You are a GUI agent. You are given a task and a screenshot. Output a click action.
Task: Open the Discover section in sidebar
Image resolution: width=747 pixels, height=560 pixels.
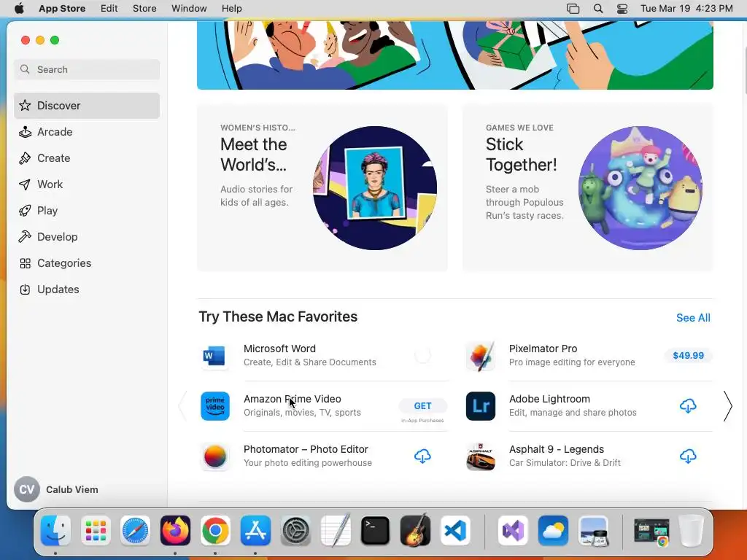[x=87, y=106]
